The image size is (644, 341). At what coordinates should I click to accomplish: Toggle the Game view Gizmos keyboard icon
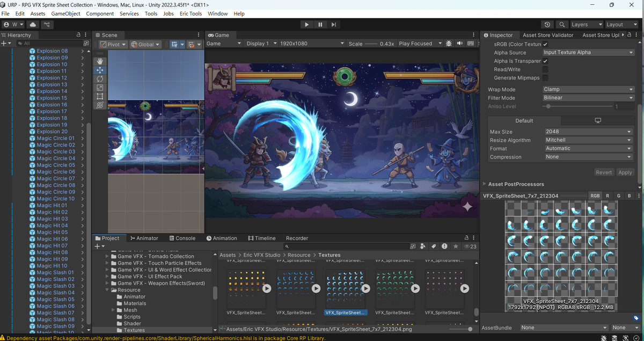pyautogui.click(x=471, y=43)
